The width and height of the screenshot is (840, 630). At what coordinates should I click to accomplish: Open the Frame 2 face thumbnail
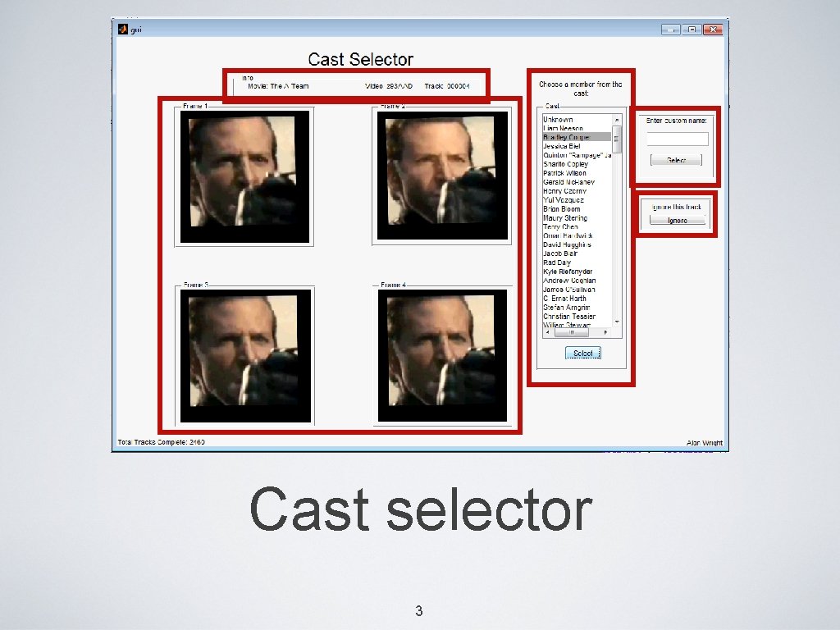point(442,176)
